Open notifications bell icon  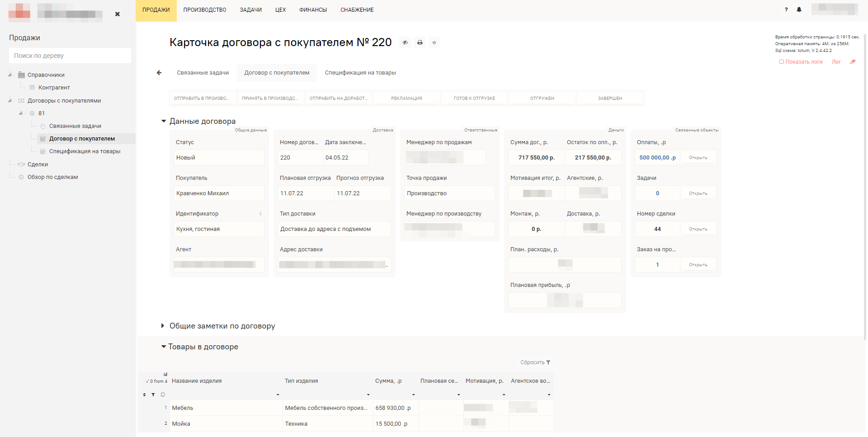pyautogui.click(x=799, y=9)
